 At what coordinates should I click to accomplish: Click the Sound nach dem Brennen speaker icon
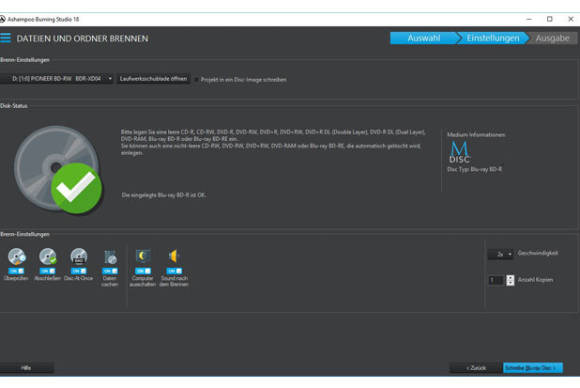[x=174, y=256]
